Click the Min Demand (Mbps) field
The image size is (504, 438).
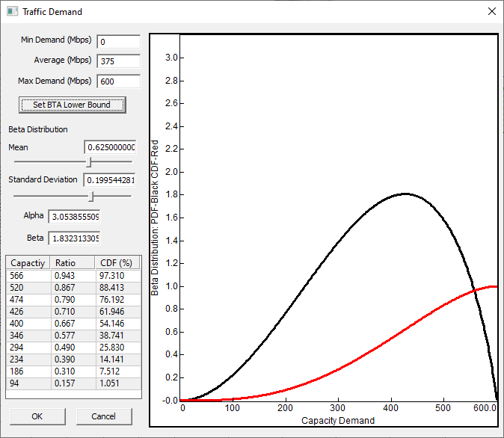pos(118,42)
